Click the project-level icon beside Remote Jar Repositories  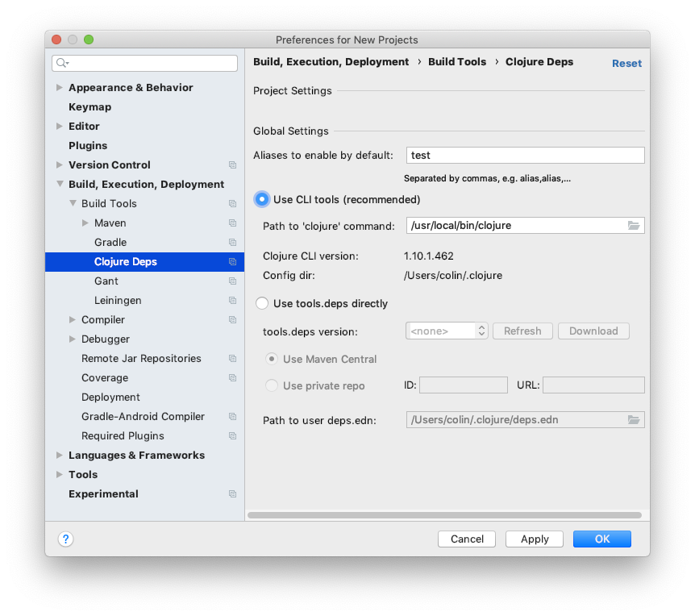click(x=232, y=358)
